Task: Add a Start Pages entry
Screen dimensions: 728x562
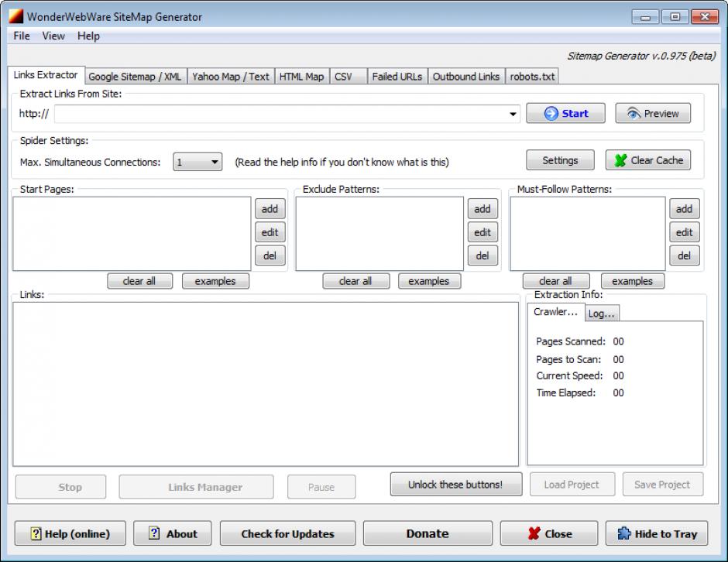Action: click(x=270, y=209)
